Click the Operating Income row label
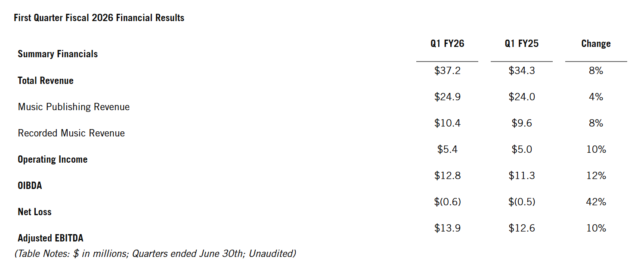The image size is (644, 272). pyautogui.click(x=53, y=159)
